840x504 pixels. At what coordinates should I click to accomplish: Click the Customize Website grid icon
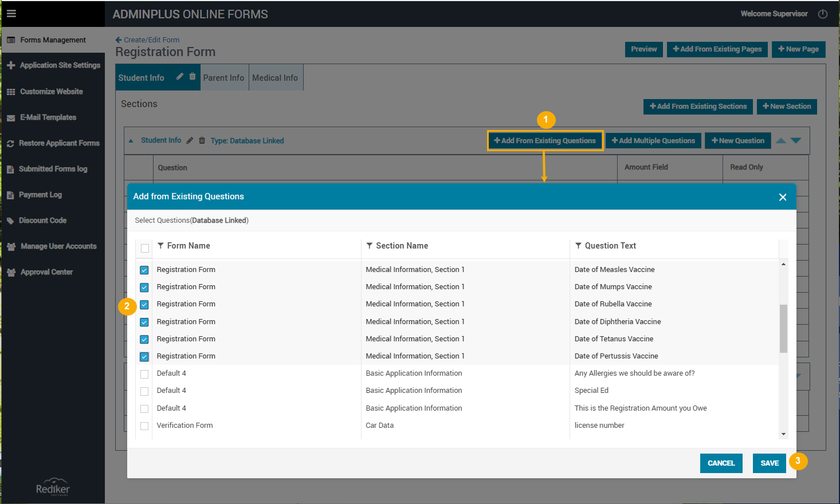pos(11,92)
